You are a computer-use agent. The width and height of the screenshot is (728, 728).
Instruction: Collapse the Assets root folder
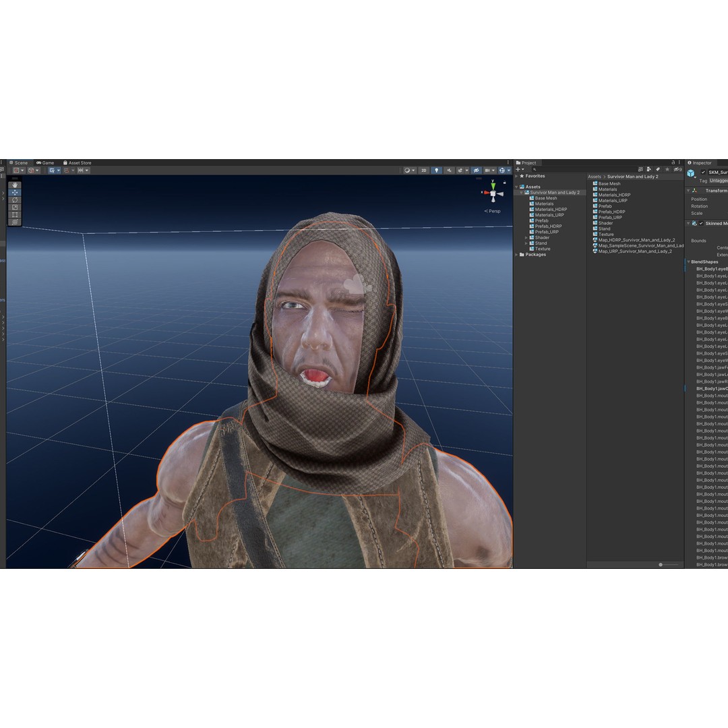pos(516,187)
